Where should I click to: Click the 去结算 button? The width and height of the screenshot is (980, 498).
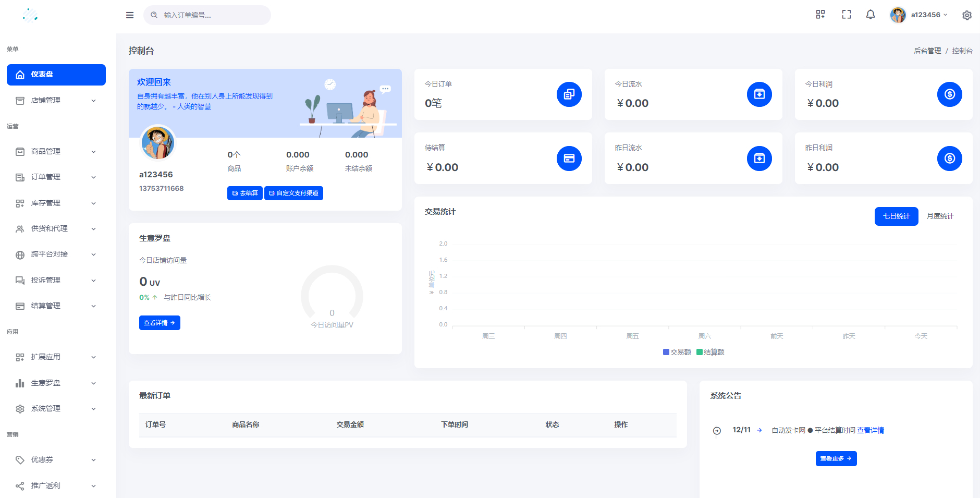(244, 193)
